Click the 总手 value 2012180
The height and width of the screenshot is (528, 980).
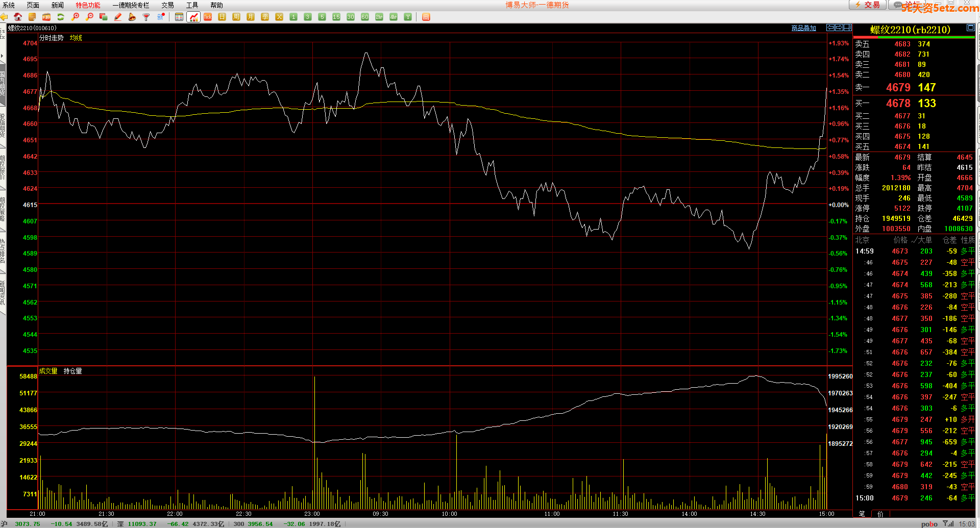(x=896, y=188)
